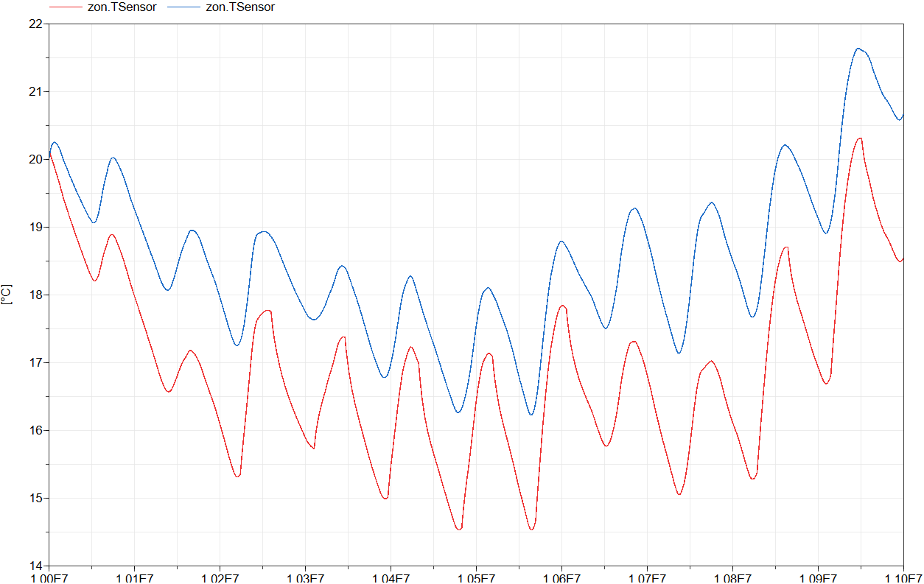Select the red legend line marker for zon.TSensor
924x584 pixels.
pos(65,8)
